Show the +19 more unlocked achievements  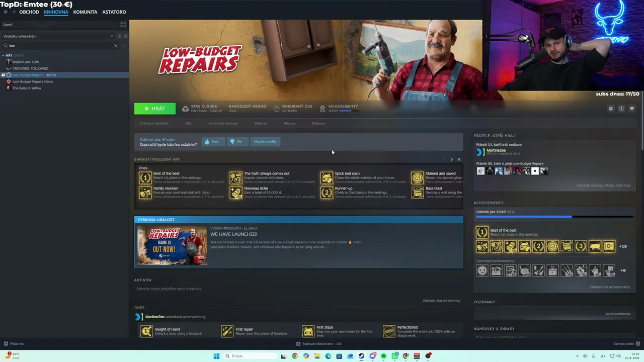pyautogui.click(x=623, y=246)
